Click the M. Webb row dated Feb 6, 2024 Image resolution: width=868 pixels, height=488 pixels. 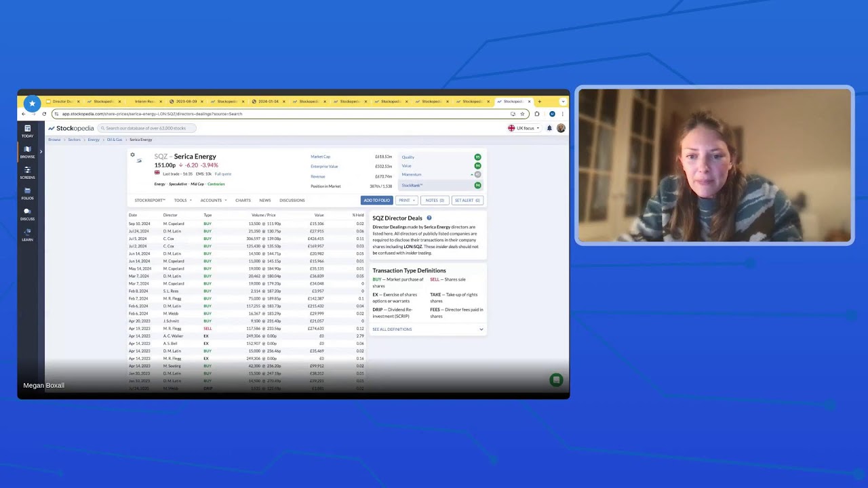247,314
